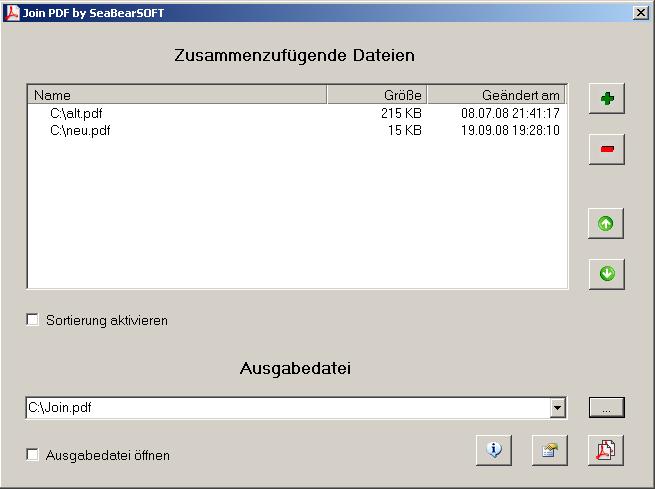
Task: Sort by the Geändert am column header
Action: click(496, 95)
